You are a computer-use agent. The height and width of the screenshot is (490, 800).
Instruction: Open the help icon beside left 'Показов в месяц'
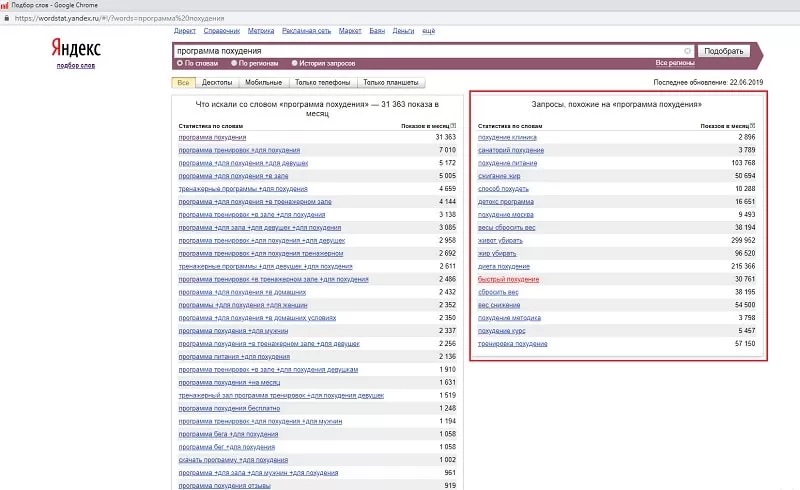(x=453, y=126)
